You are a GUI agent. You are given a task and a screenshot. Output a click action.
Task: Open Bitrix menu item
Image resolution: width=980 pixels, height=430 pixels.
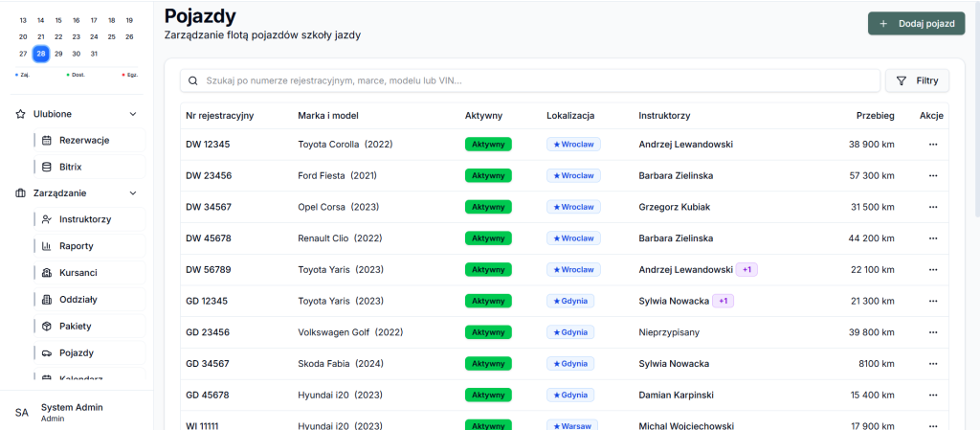coord(89,167)
